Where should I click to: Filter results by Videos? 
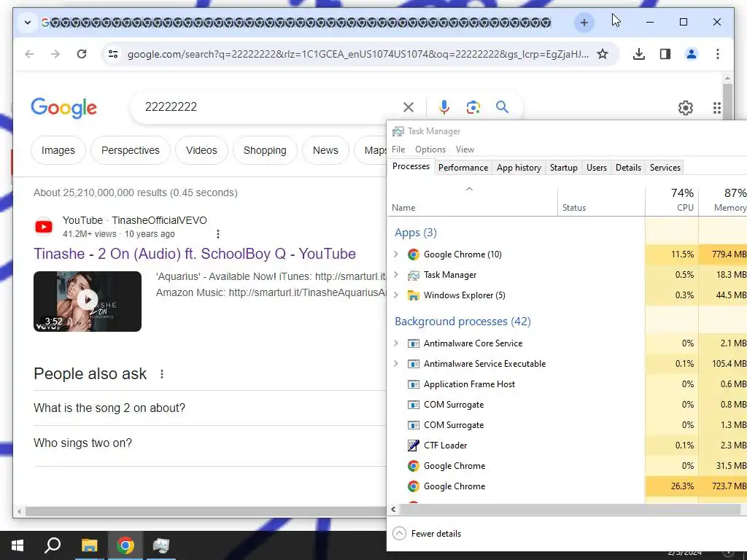(201, 150)
